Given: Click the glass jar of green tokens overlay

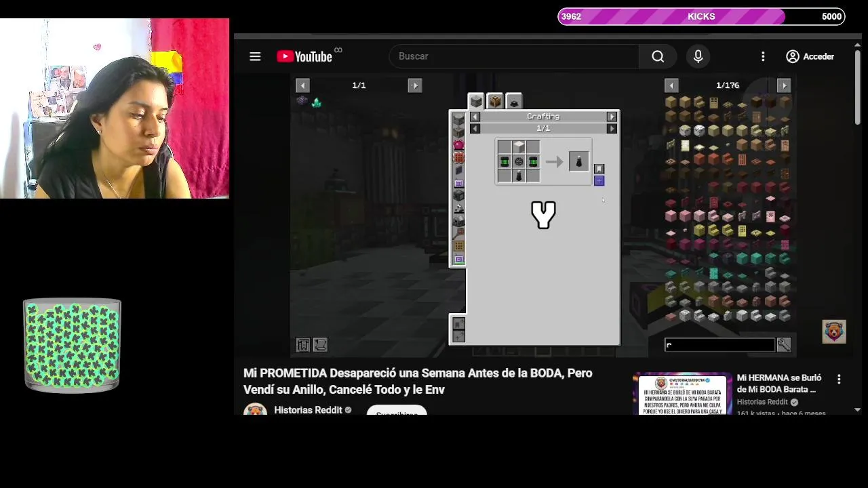Looking at the screenshot, I should 72,345.
